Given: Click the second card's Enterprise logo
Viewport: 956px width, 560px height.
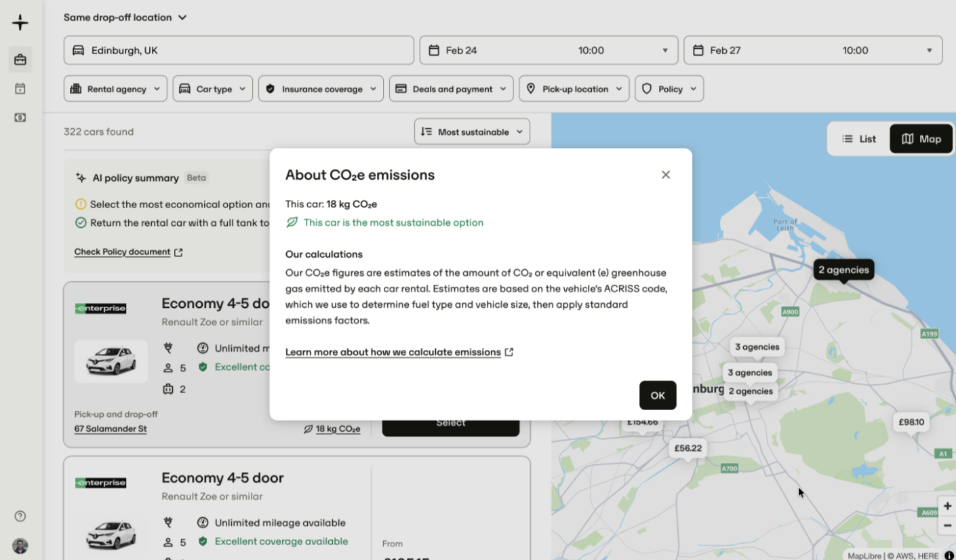Looking at the screenshot, I should coord(100,483).
